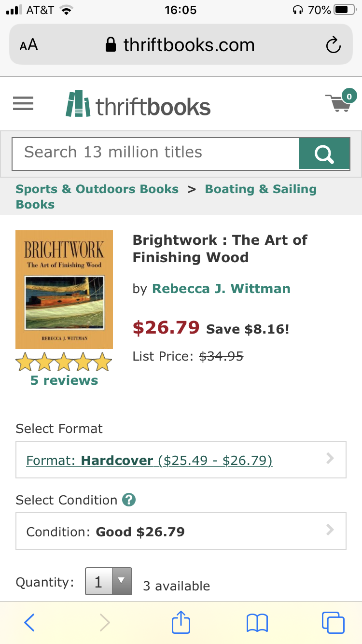Go to Boating & Sailing Books category
362x644 pixels.
click(166, 196)
